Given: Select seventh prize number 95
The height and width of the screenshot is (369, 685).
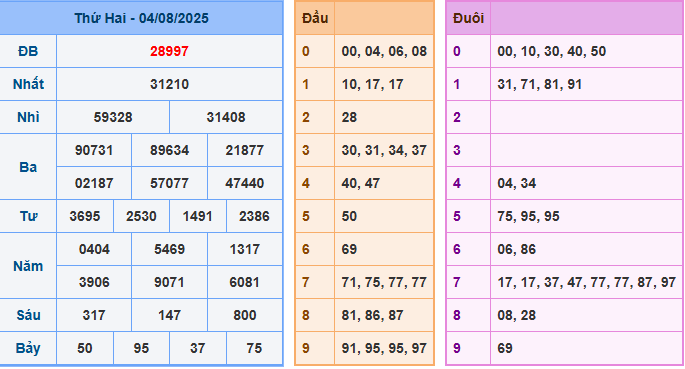Looking at the screenshot, I should pyautogui.click(x=141, y=348).
